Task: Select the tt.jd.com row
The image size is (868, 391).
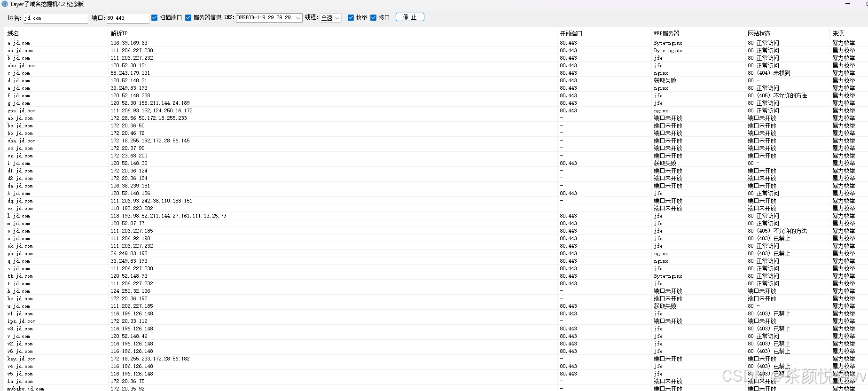Action: (436, 276)
